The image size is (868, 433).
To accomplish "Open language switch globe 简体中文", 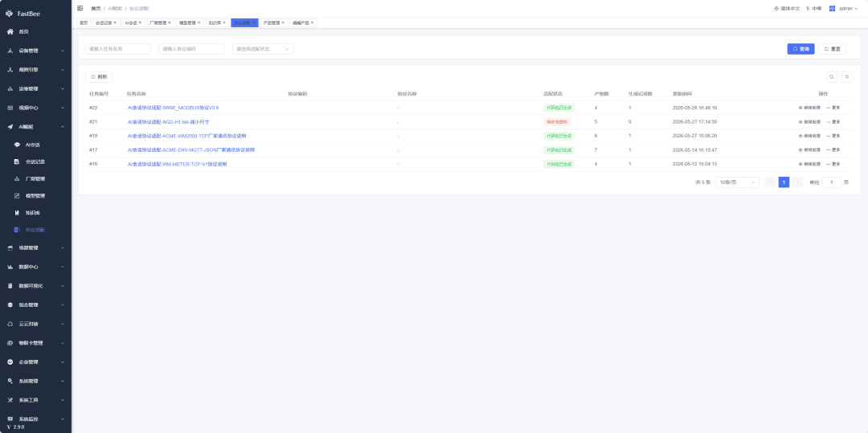I will tap(787, 8).
